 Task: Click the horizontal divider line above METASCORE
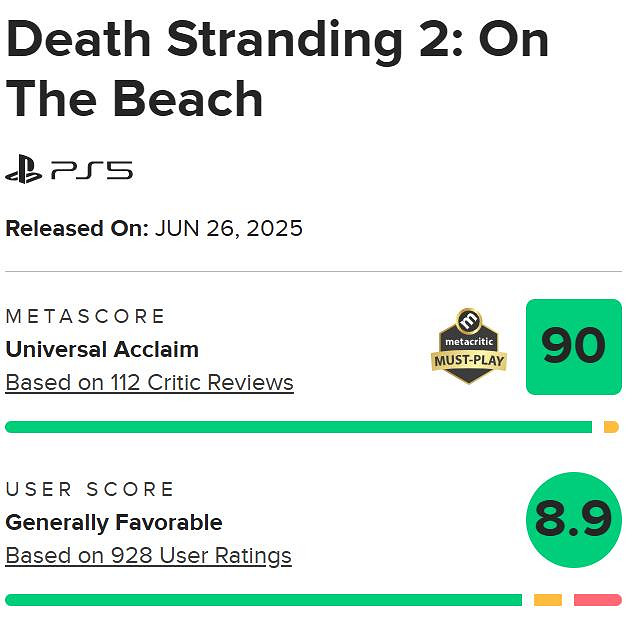pyautogui.click(x=313, y=271)
